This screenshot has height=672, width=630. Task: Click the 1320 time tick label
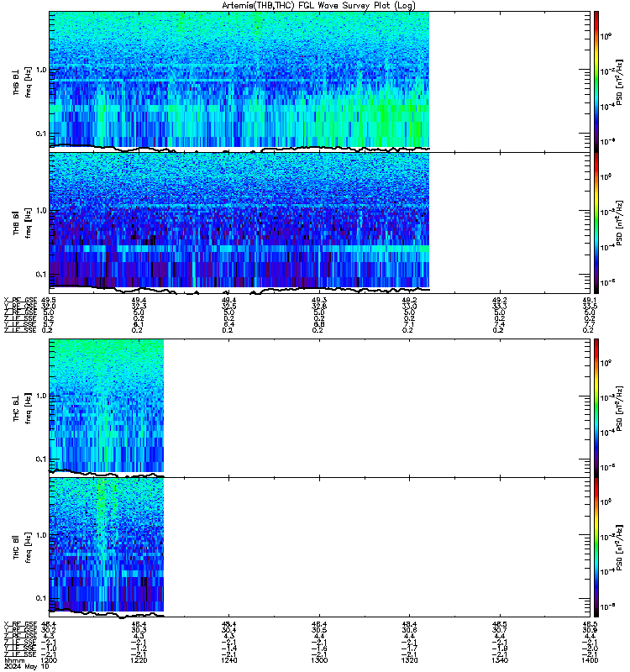pyautogui.click(x=409, y=660)
